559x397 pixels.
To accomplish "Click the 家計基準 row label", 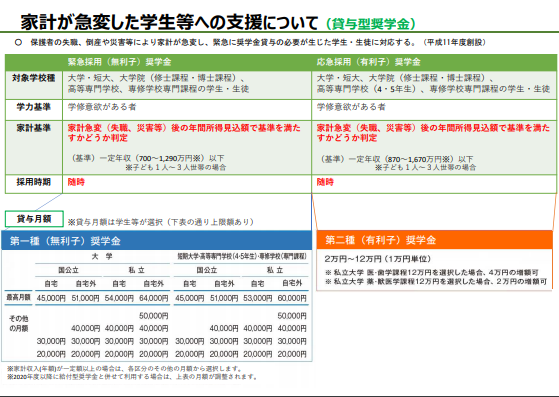I will 34,128.
